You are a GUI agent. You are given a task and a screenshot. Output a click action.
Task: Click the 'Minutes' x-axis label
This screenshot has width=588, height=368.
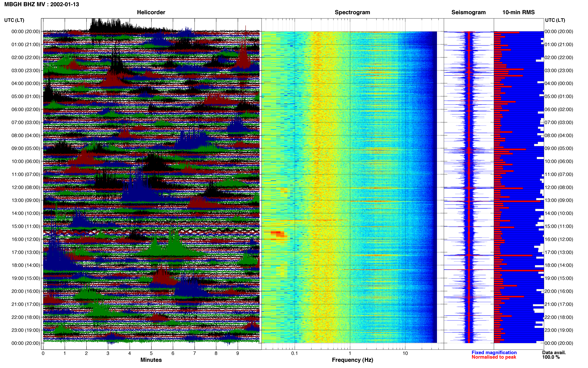pyautogui.click(x=151, y=360)
